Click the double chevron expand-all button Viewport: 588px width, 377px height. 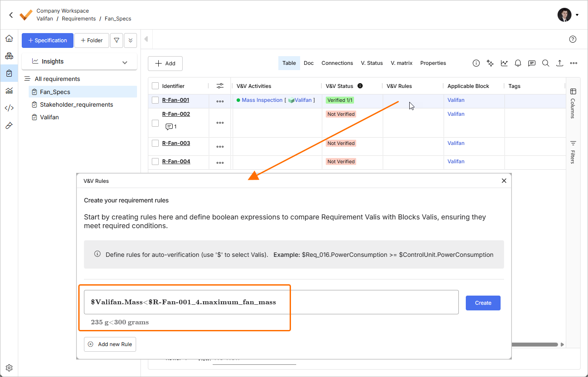130,40
